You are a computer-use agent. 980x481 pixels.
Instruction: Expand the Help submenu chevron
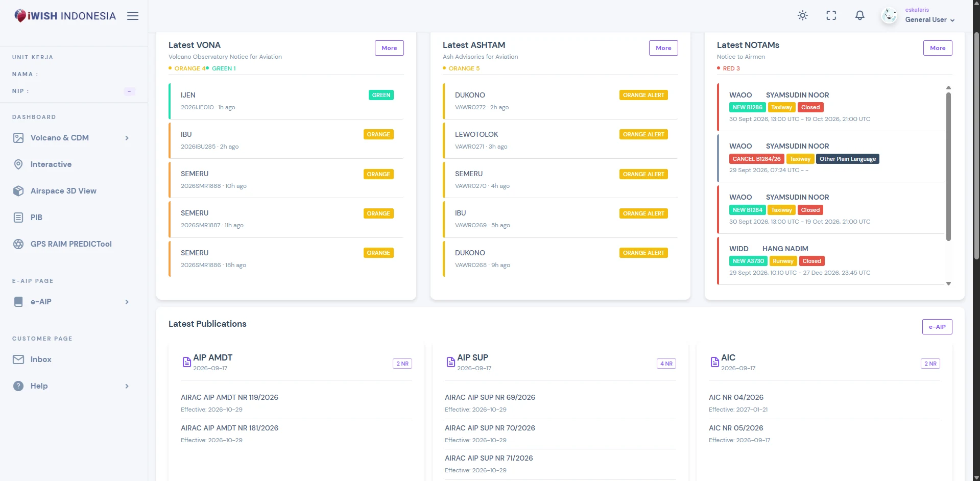[x=127, y=386]
